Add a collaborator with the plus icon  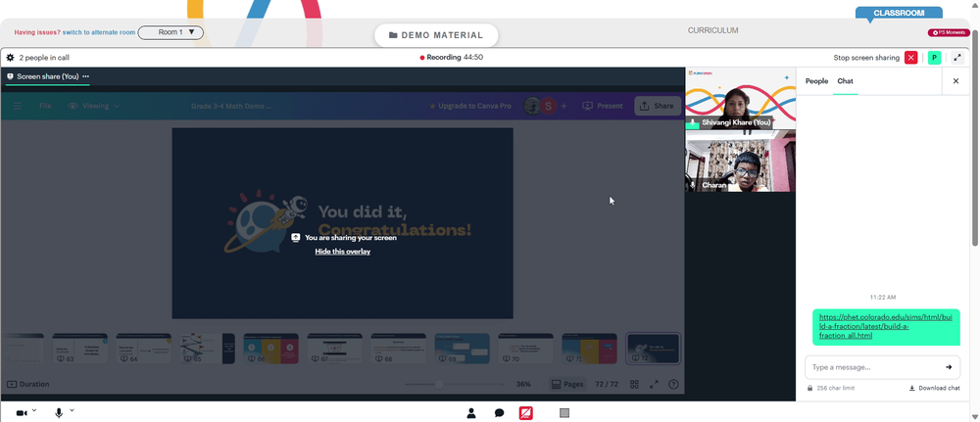[563, 106]
